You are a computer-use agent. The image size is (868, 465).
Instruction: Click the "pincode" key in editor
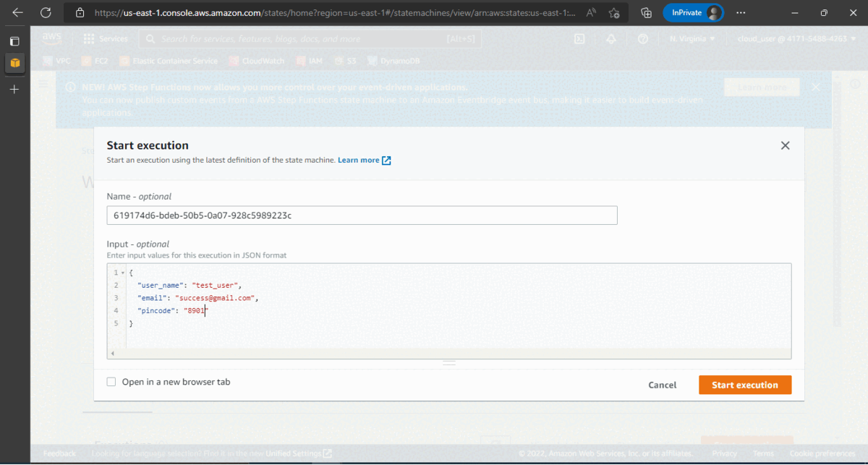tap(157, 311)
